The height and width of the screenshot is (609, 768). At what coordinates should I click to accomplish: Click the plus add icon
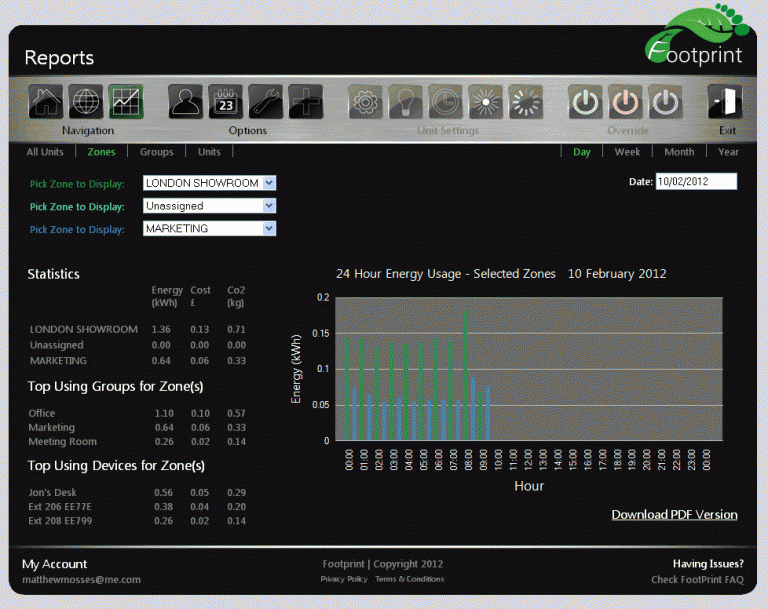(305, 102)
